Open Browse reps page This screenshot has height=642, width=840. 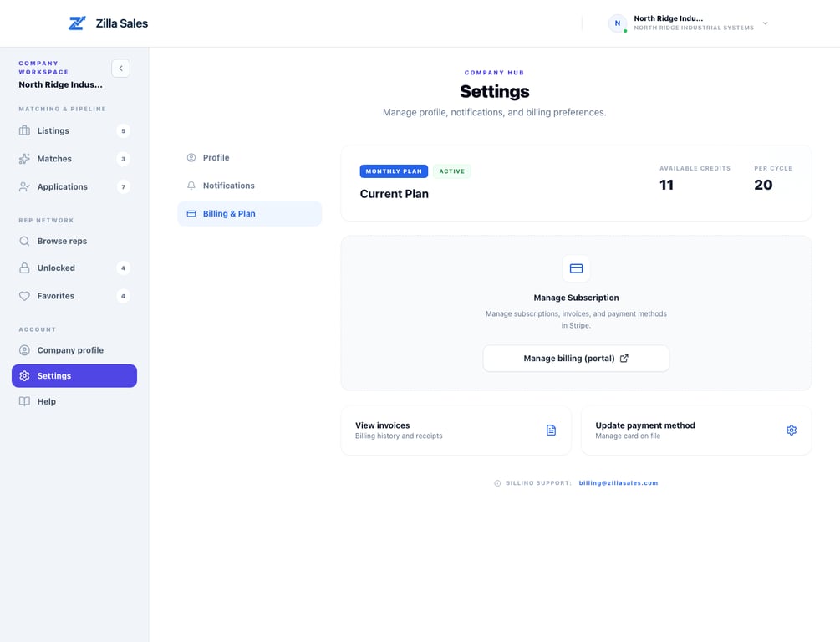pos(74,241)
